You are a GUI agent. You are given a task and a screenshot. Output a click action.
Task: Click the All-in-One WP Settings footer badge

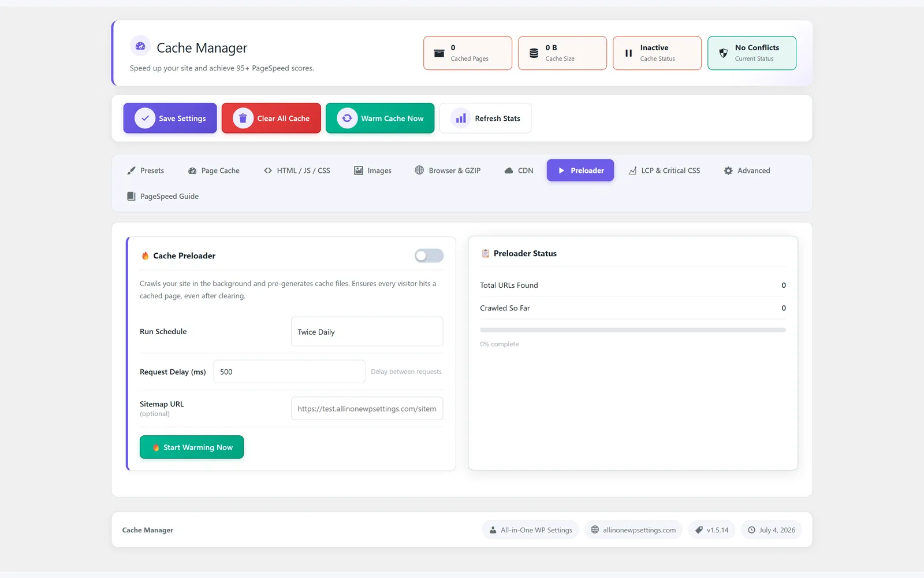(531, 530)
